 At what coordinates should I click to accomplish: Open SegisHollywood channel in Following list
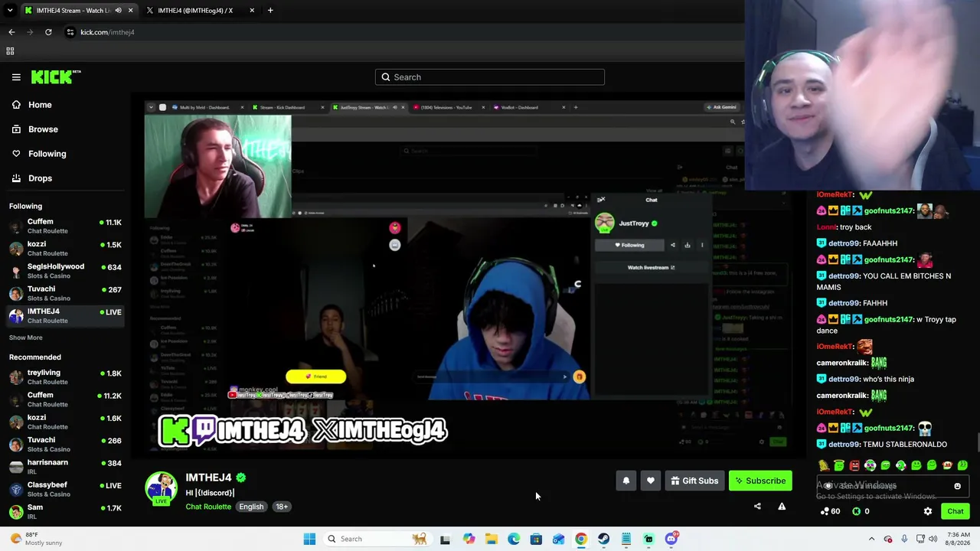65,271
